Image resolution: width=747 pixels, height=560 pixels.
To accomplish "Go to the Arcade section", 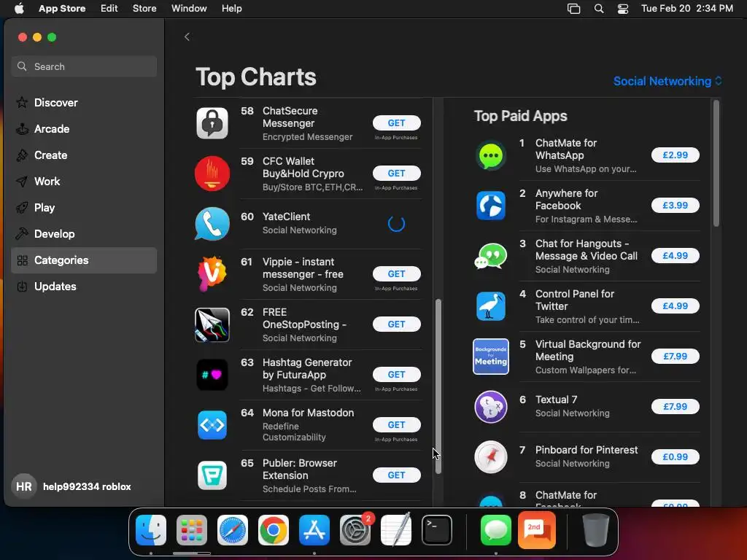I will click(84, 128).
